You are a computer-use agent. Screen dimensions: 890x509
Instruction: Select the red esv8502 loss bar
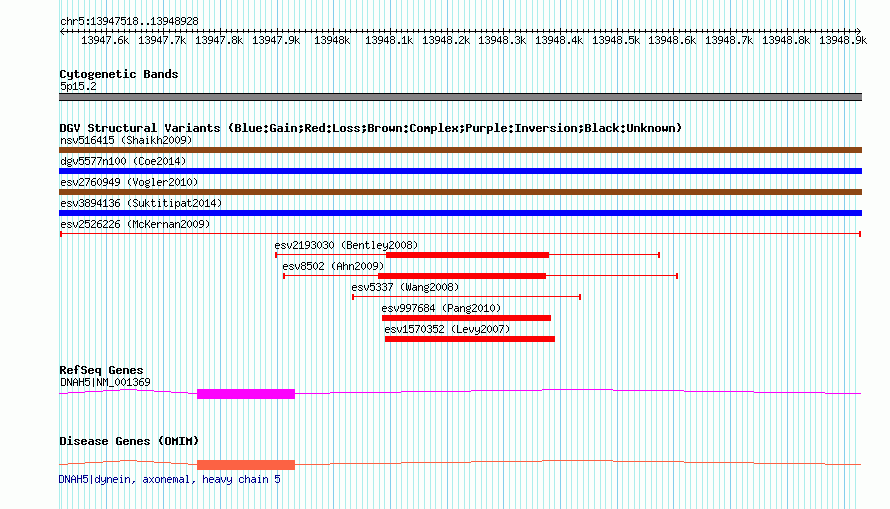click(x=461, y=276)
